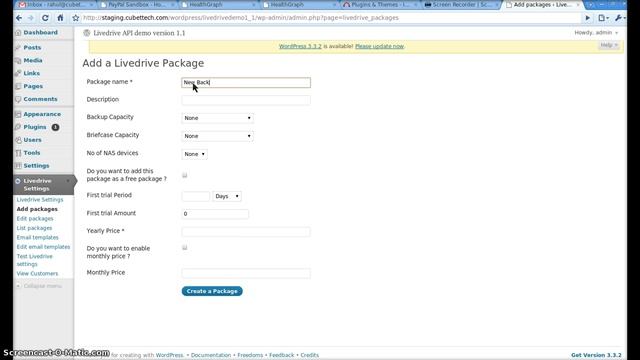Open the No of NAS devices dropdown
640x360 pixels.
coord(194,154)
